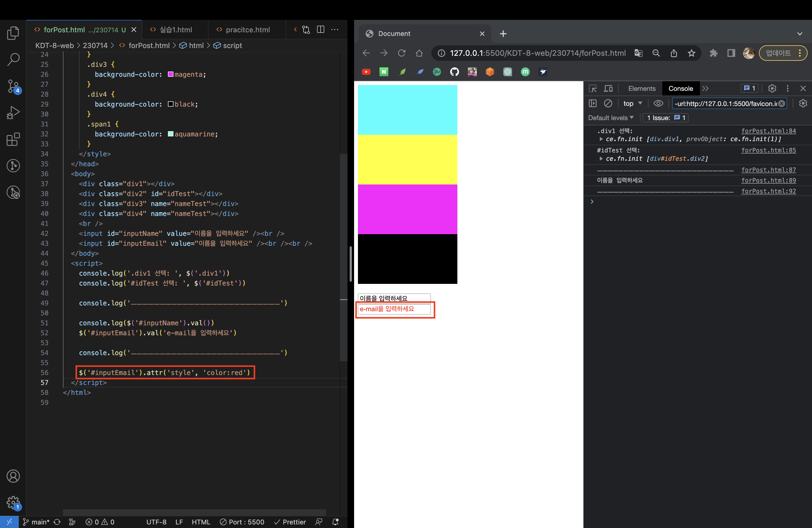812x528 pixels.
Task: Clear the console with the circle-slash icon
Action: click(x=608, y=103)
